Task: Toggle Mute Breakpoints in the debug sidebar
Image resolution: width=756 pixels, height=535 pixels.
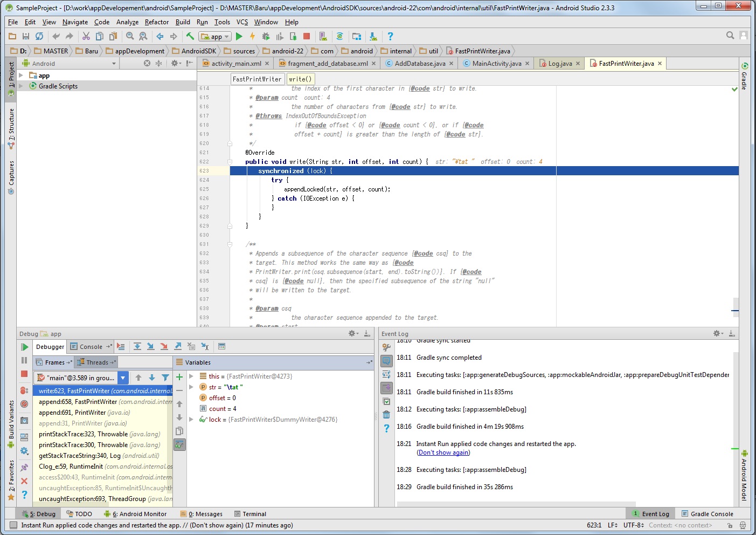Action: (24, 404)
